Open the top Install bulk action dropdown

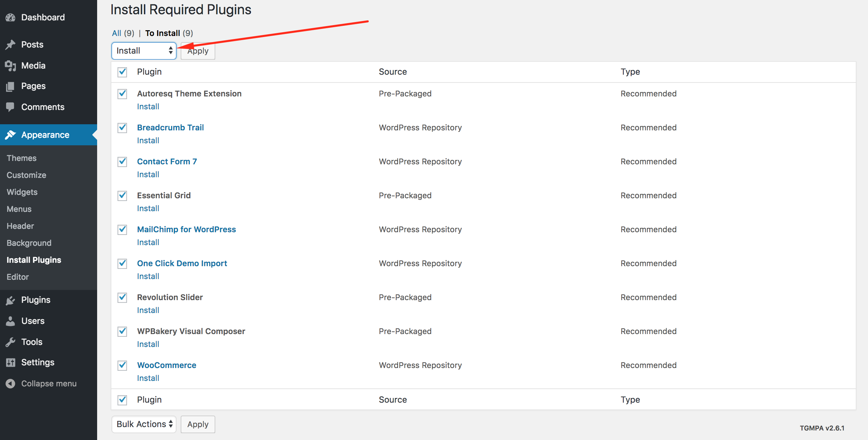click(144, 51)
